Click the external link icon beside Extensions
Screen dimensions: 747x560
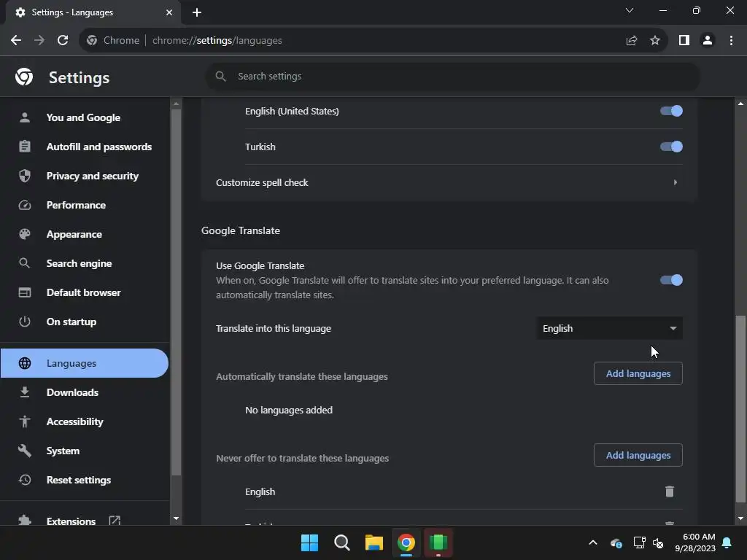click(x=115, y=521)
